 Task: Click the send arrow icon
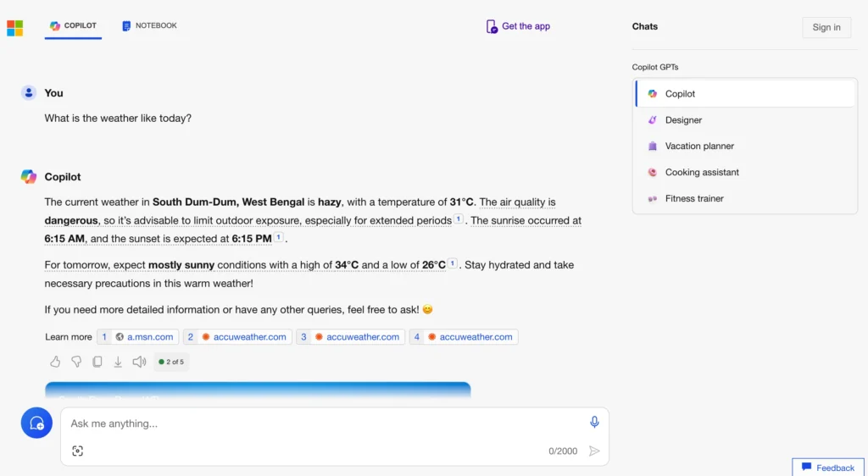coord(594,451)
